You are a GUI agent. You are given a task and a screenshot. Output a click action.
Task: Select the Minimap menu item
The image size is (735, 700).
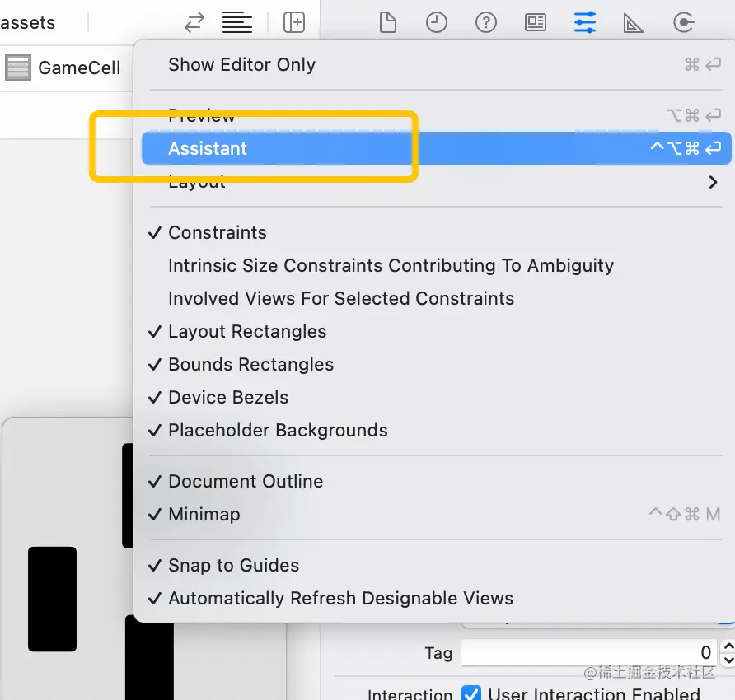pos(437,515)
